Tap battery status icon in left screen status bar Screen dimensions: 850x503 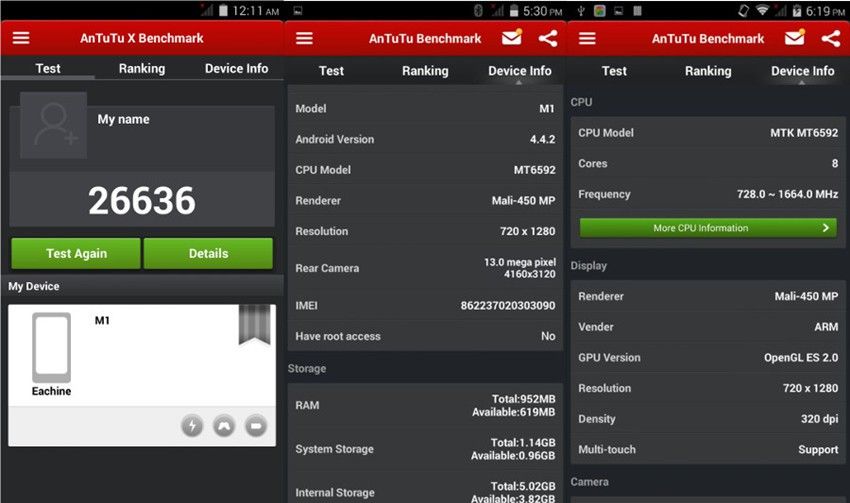(x=223, y=10)
